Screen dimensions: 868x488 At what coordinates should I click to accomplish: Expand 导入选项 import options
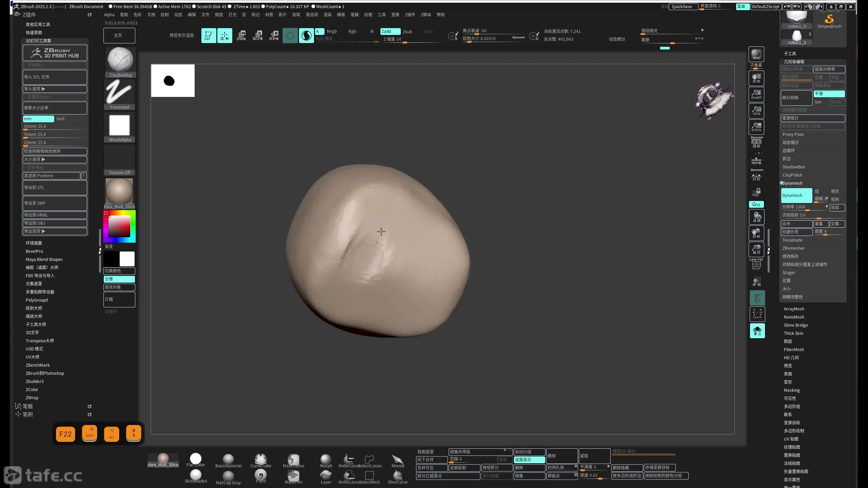tap(55, 89)
